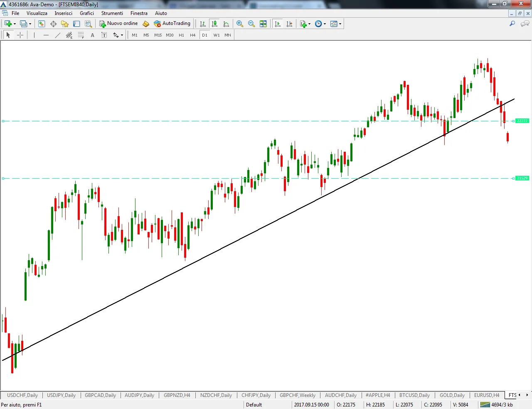Click the Zoom Out magnifier
532x409 pixels.
(x=251, y=24)
